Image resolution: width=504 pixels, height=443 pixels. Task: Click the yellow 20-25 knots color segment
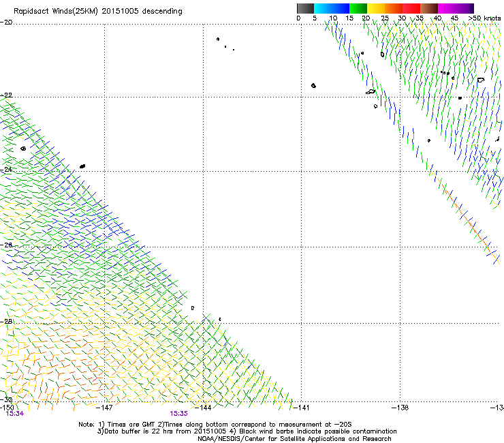(376, 8)
